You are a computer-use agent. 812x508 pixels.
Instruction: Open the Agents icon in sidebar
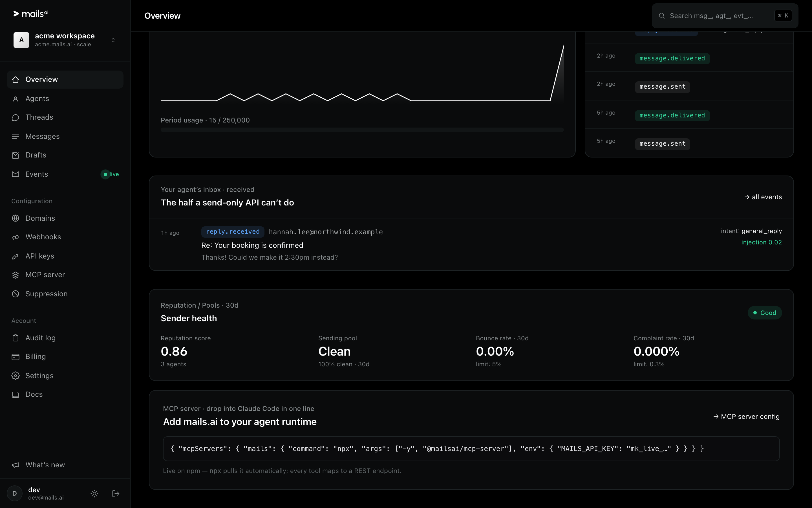(x=16, y=99)
